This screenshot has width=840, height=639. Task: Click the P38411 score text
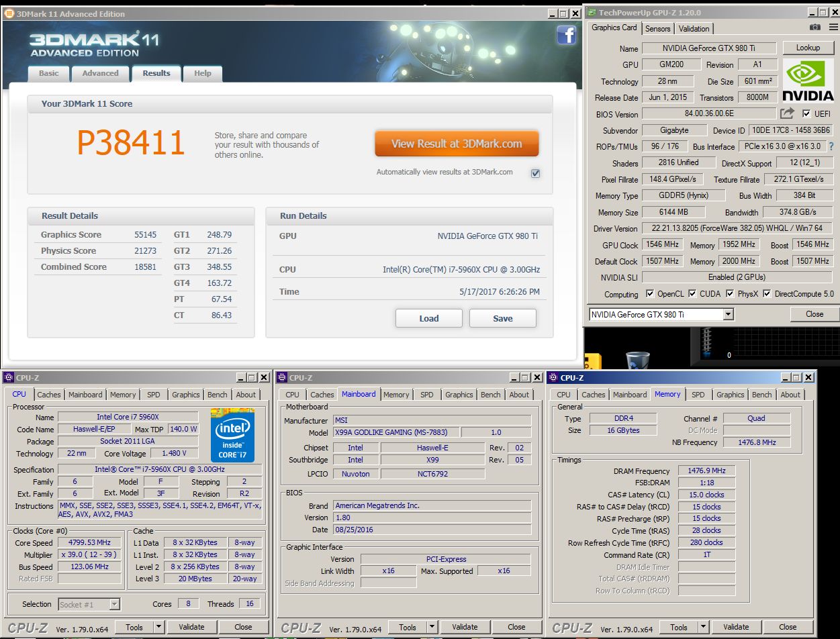(131, 143)
